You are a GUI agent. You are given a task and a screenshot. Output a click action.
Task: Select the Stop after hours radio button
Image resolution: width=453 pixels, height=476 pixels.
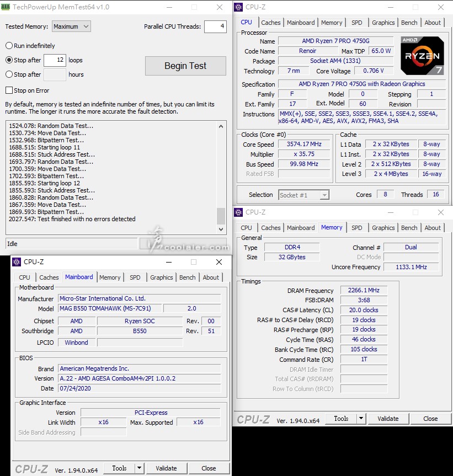9,74
